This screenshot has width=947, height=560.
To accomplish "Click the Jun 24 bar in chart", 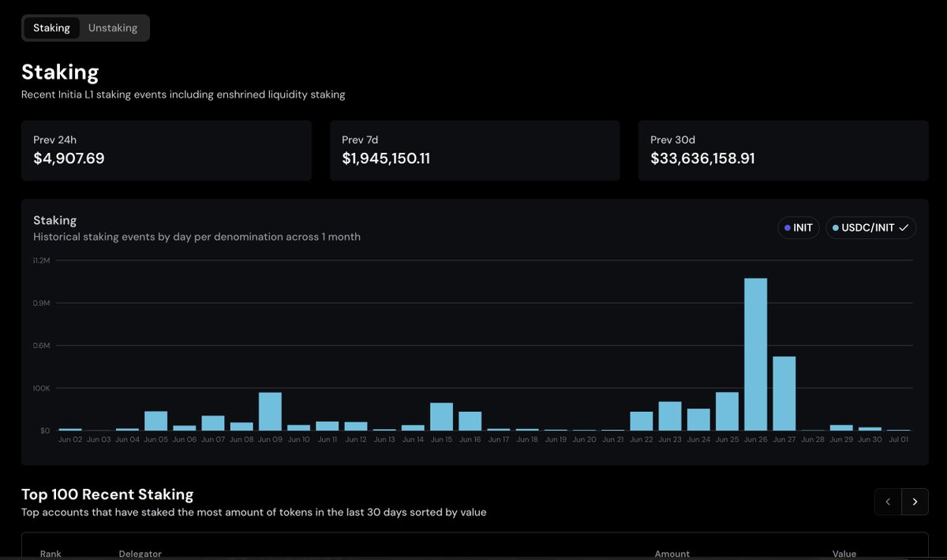I will coord(698,420).
